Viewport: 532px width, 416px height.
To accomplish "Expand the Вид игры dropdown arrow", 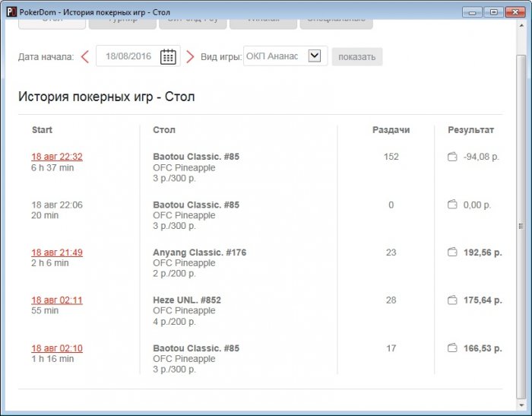I will click(315, 56).
